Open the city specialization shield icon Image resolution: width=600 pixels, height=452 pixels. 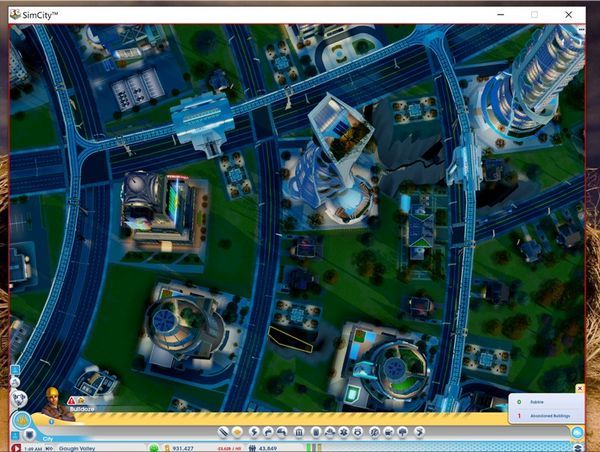[x=29, y=435]
